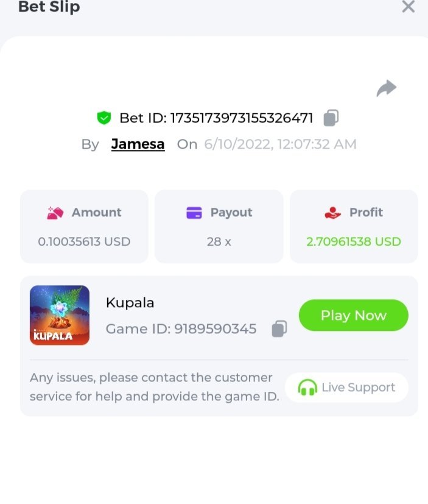Click the Game ID 9189590345 text

(181, 329)
